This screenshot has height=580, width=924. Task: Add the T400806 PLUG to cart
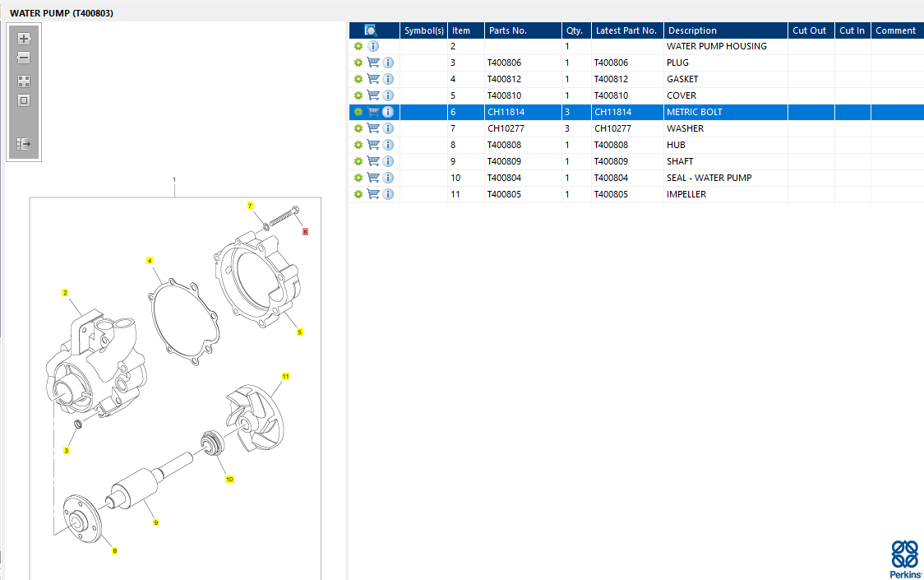coord(373,63)
